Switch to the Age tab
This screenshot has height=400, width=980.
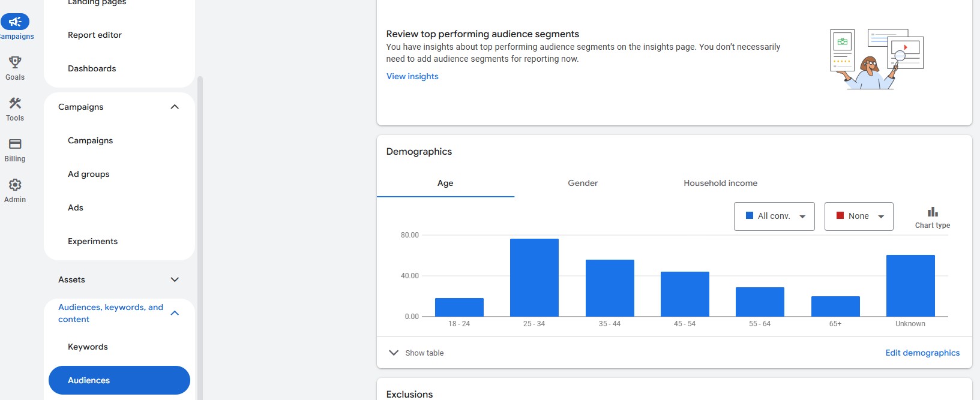coord(445,183)
